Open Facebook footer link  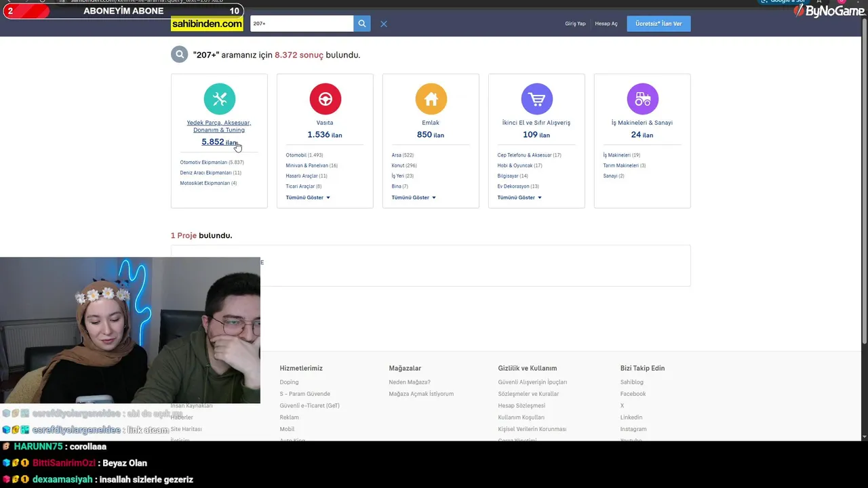633,394
